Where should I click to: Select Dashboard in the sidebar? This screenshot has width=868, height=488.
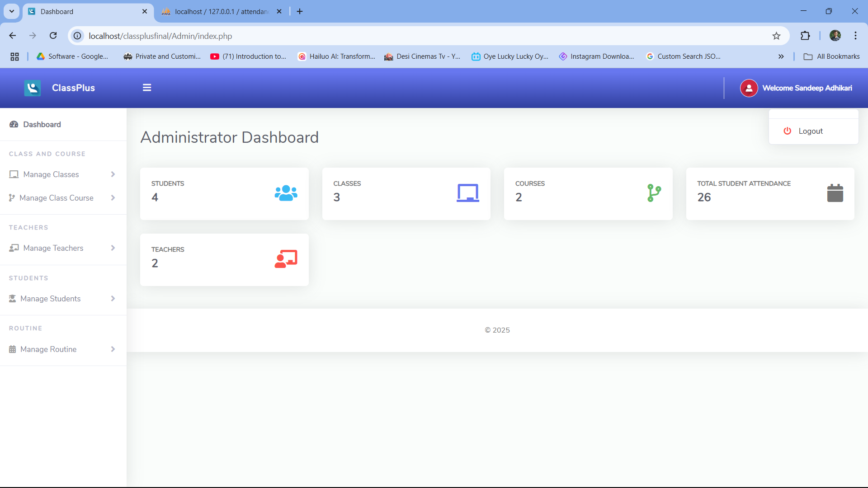[42, 124]
